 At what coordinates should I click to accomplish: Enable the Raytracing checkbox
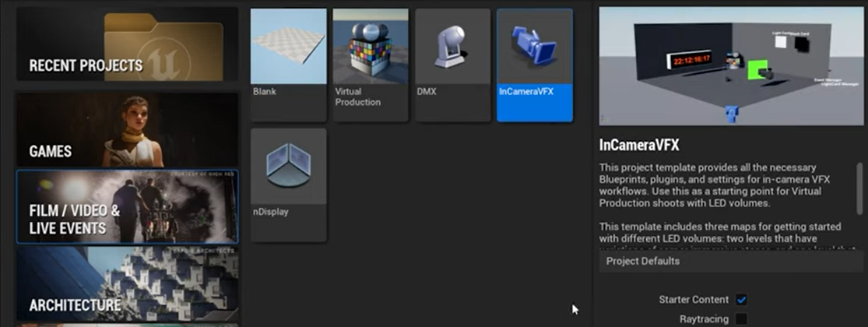(741, 319)
